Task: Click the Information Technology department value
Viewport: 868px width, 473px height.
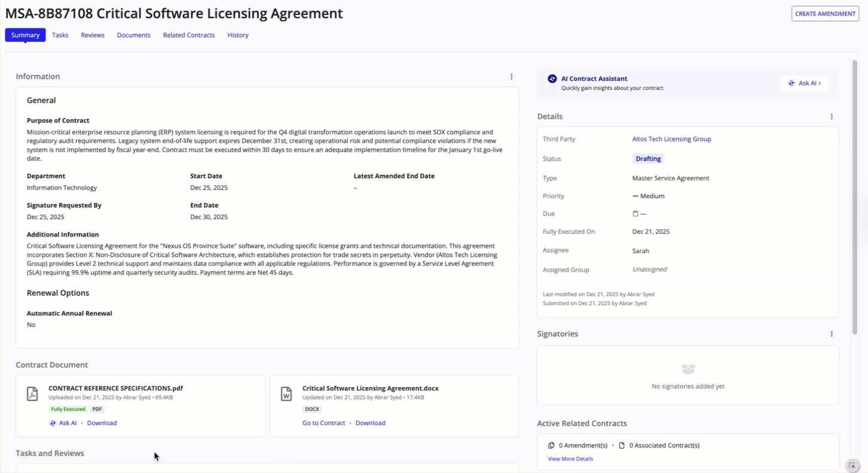Action: pos(62,188)
